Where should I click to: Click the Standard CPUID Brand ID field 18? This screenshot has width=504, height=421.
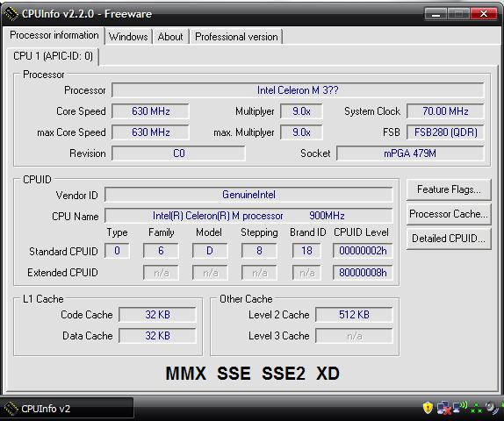306,251
